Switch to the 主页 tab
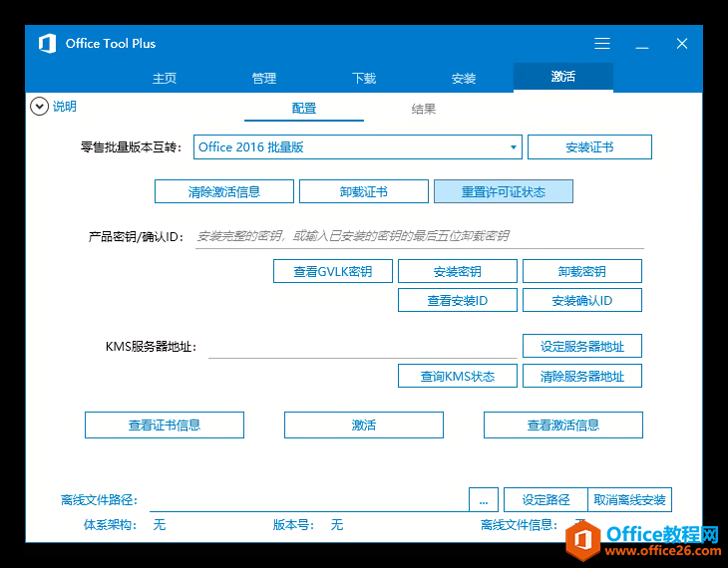The image size is (728, 568). pos(165,78)
